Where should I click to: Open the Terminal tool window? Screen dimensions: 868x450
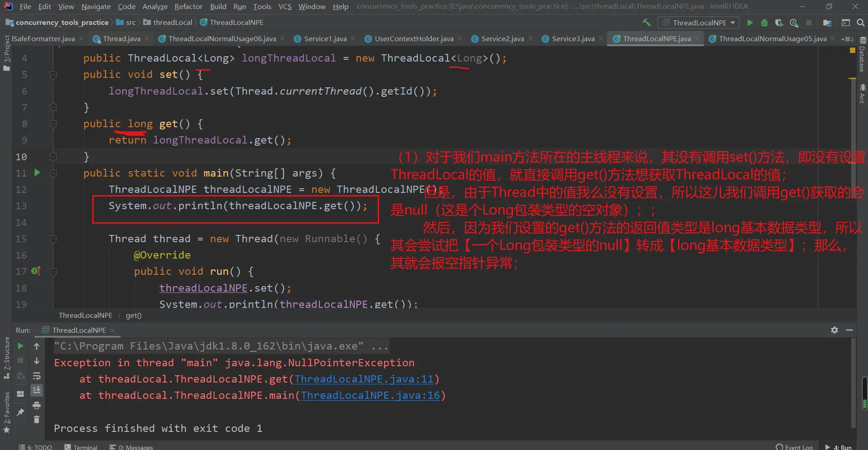(81, 447)
